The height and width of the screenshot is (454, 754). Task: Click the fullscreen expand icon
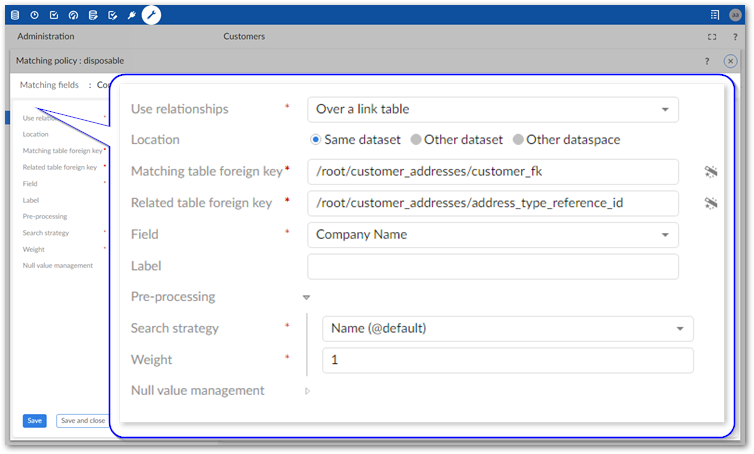(712, 36)
